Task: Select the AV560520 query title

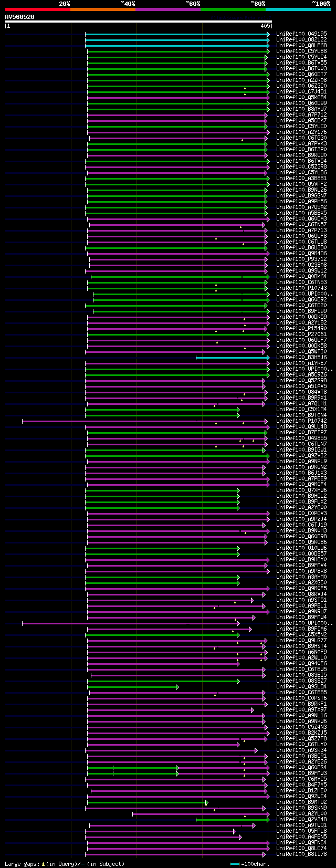Action: pos(20,17)
